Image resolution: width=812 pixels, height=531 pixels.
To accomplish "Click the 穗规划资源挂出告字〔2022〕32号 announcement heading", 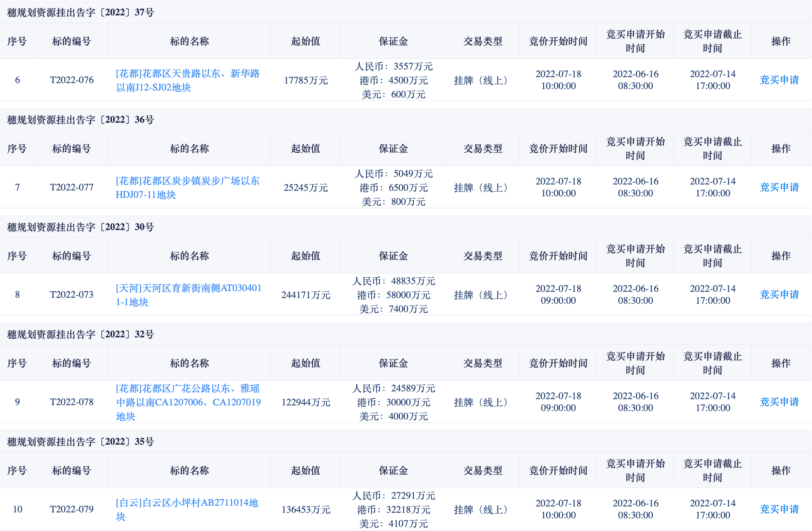I will 80,335.
